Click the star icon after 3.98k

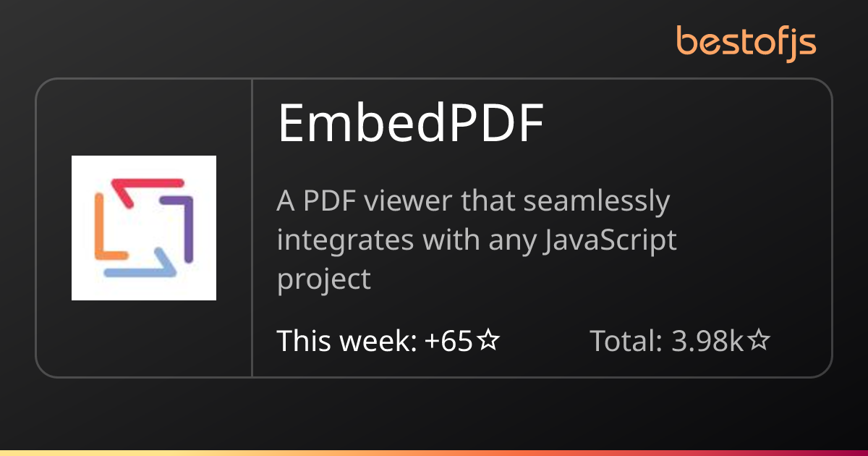click(x=759, y=340)
